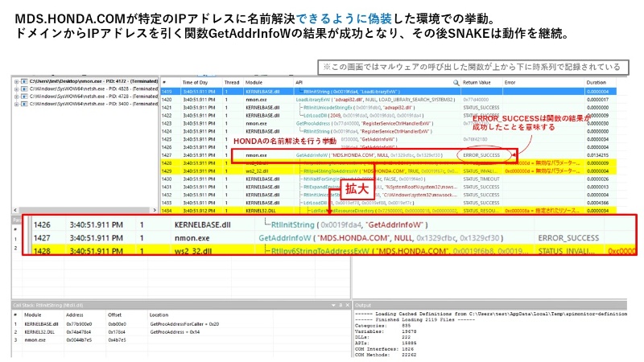Expand the nmon.exe PID 4172 tree node
The height and width of the screenshot is (362, 644).
click(17, 81)
